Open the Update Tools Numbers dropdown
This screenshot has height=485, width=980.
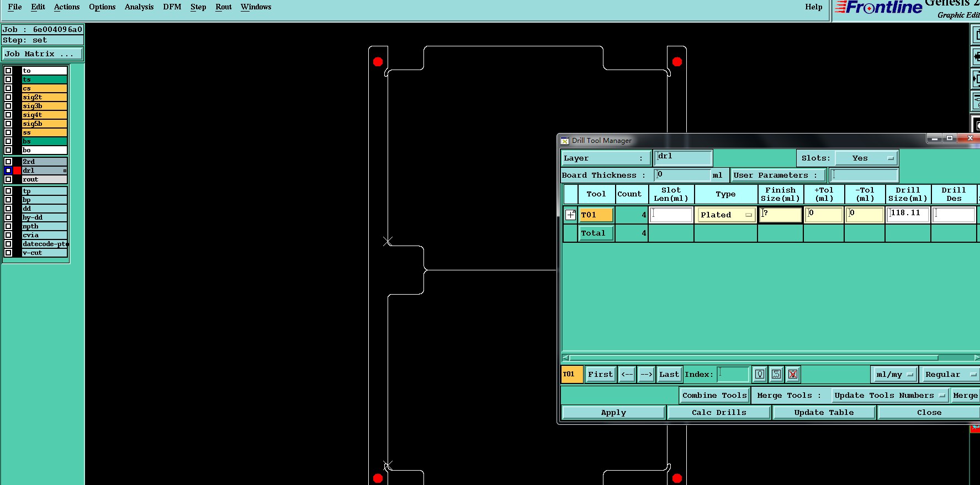click(x=889, y=395)
